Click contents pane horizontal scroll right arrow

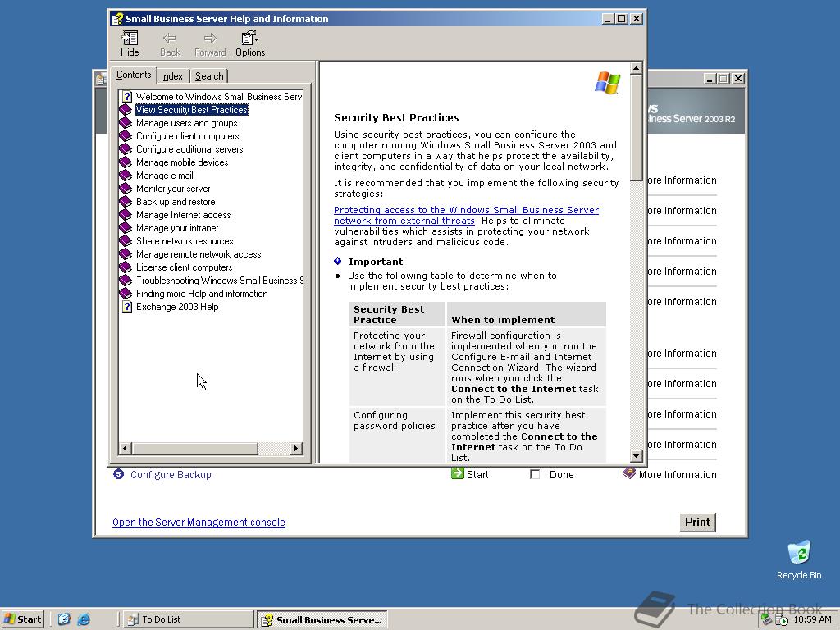pyautogui.click(x=295, y=448)
